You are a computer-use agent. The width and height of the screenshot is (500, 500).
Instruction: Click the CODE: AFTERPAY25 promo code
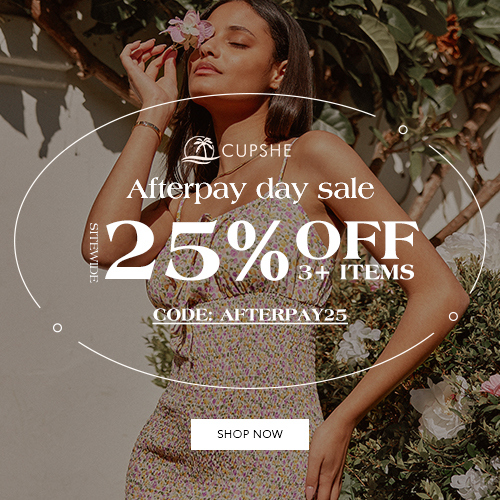(250, 315)
